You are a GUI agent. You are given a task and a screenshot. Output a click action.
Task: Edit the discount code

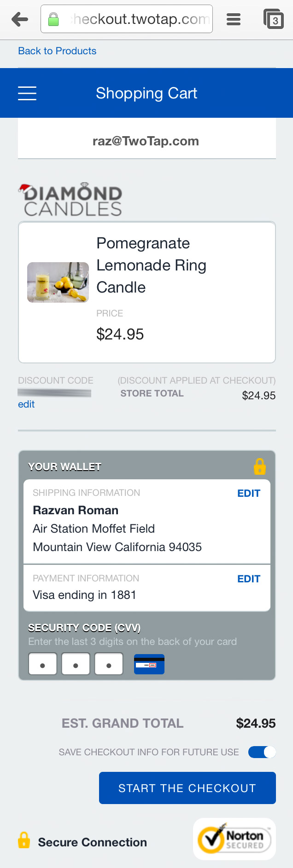pyautogui.click(x=26, y=404)
